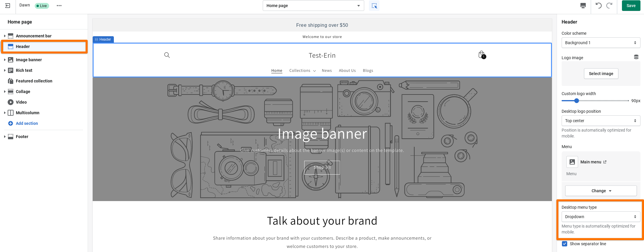Screen dimensions: 644x252
Task: Click the Logo image dynamic source icon
Action: point(636,57)
